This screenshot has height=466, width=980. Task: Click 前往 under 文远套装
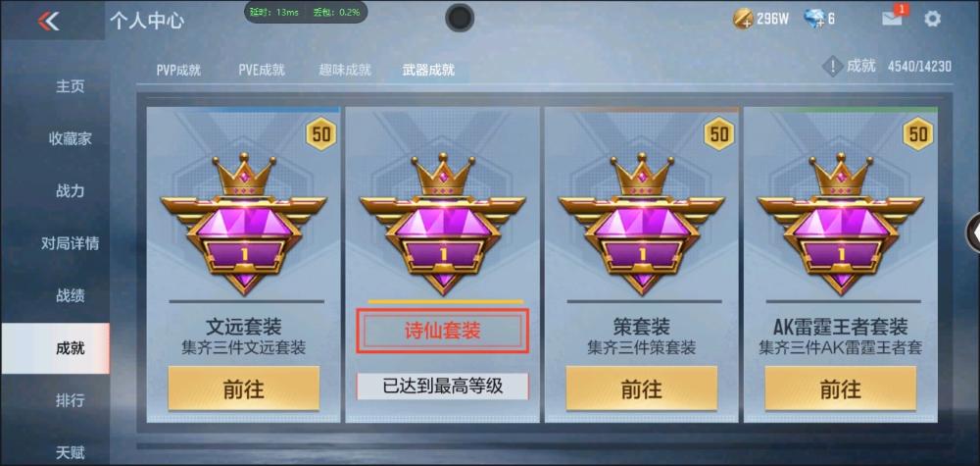[x=244, y=388]
